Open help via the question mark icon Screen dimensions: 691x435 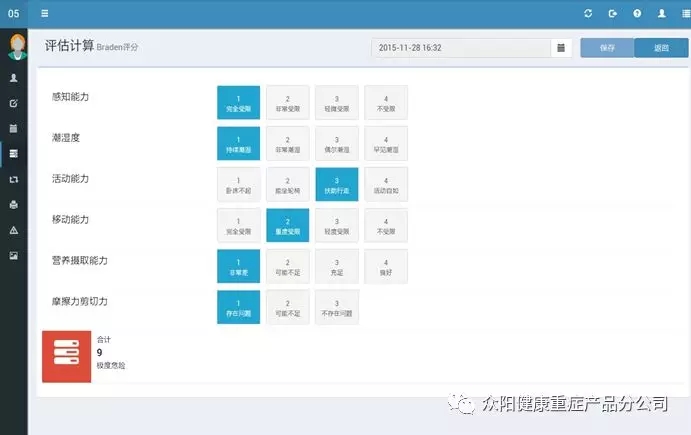click(637, 14)
